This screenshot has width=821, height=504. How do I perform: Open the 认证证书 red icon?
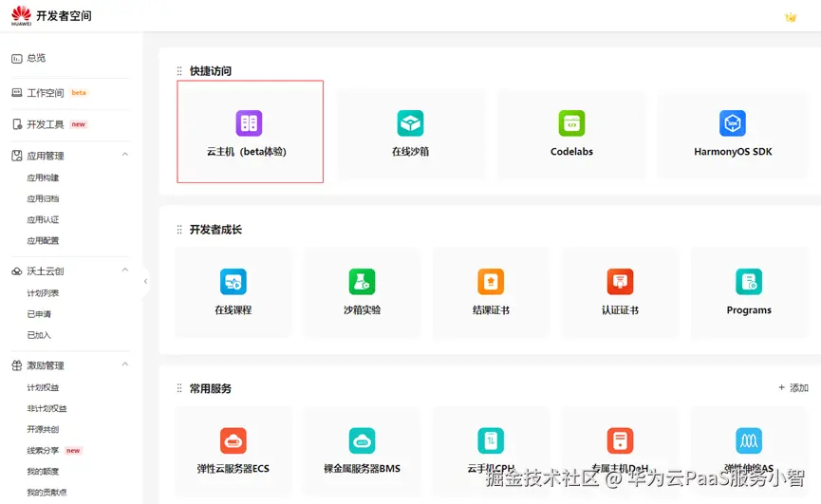click(620, 282)
